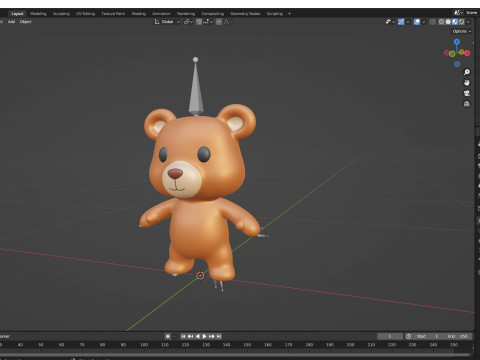Select wireframe viewport shading
480x360 pixels.
click(x=441, y=22)
